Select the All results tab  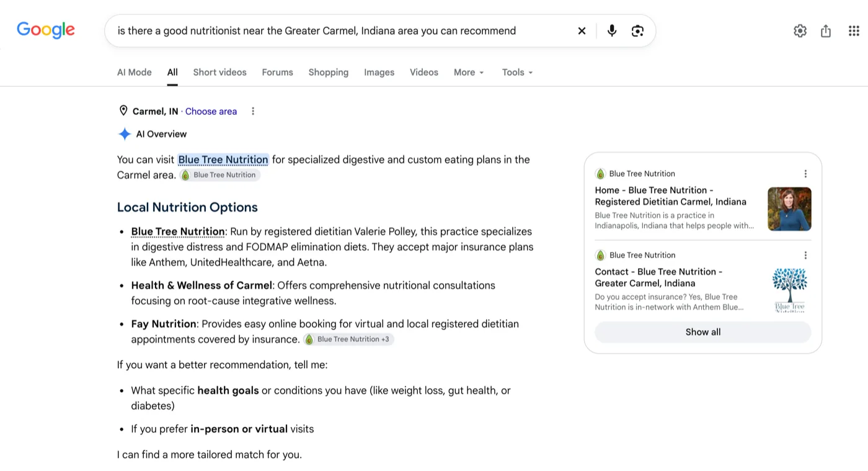(x=172, y=72)
